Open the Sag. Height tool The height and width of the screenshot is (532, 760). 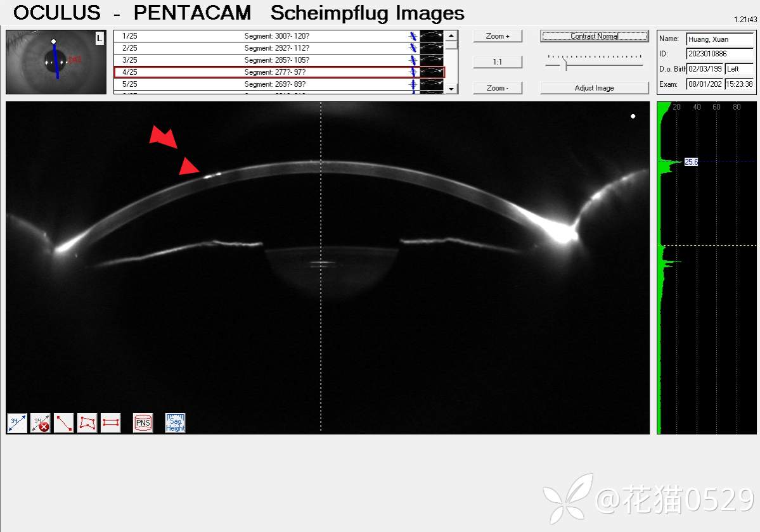coord(175,423)
